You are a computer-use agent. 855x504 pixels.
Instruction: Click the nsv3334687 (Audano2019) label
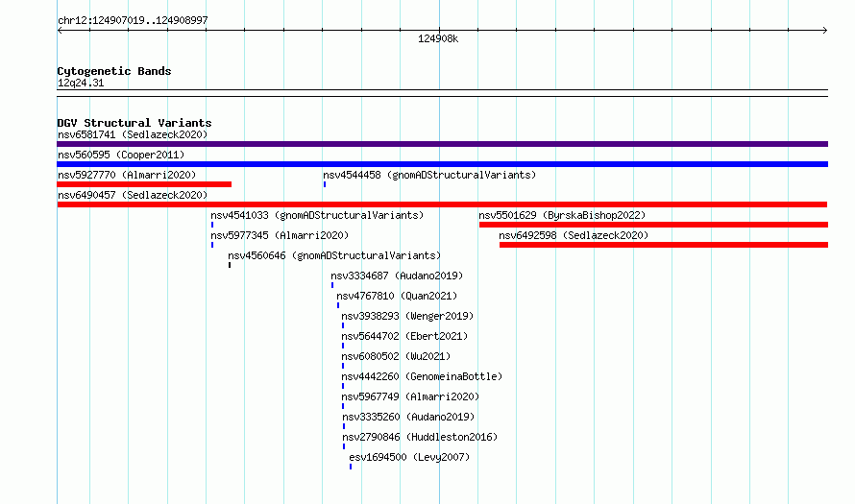397,276
